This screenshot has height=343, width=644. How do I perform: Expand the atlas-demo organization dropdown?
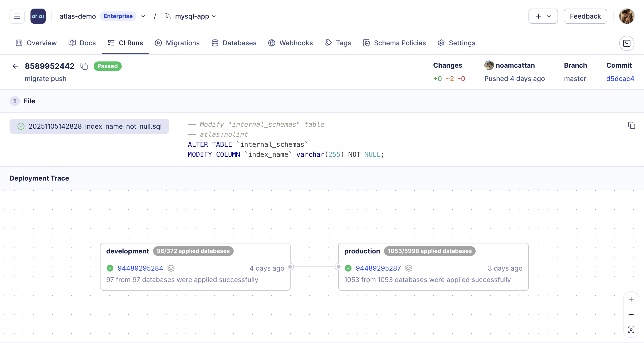pyautogui.click(x=143, y=16)
